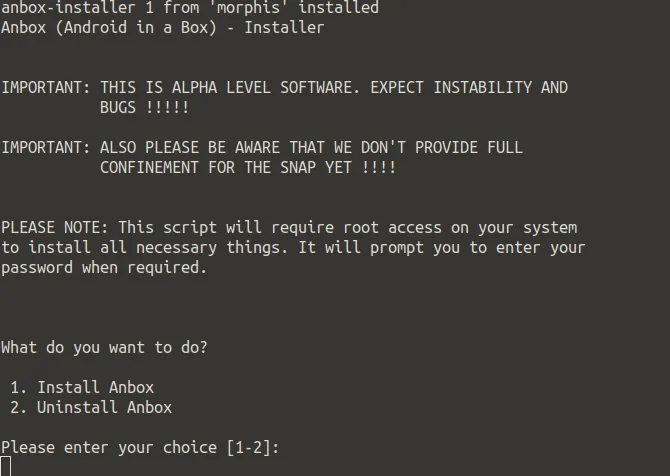This screenshot has width=670, height=476.
Task: Click the terminal cursor block at the prompt
Action: pyautogui.click(x=6, y=466)
